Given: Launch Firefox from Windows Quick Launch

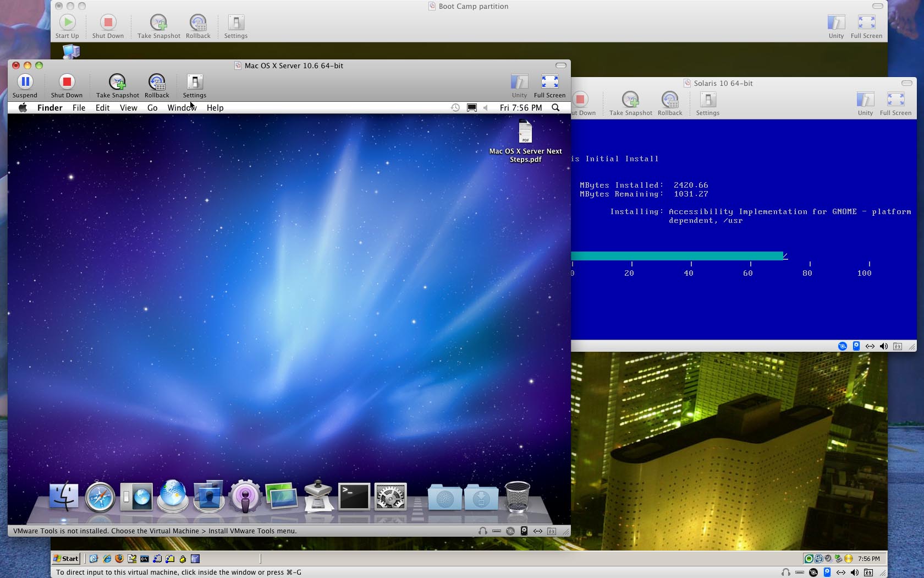Looking at the screenshot, I should pos(119,559).
